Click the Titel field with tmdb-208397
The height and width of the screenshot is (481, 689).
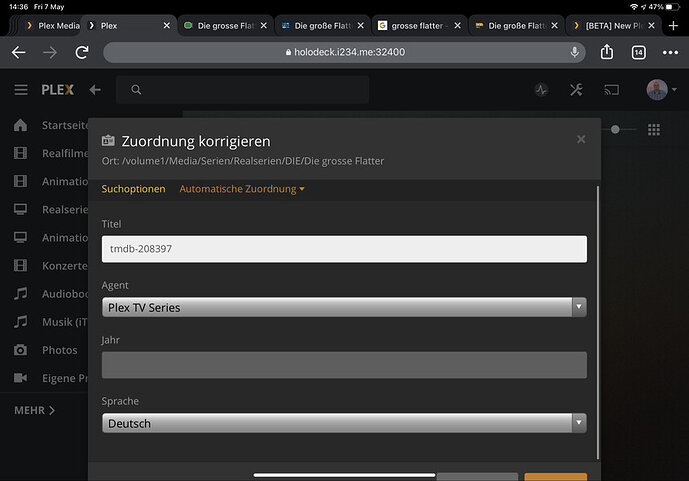coord(344,249)
